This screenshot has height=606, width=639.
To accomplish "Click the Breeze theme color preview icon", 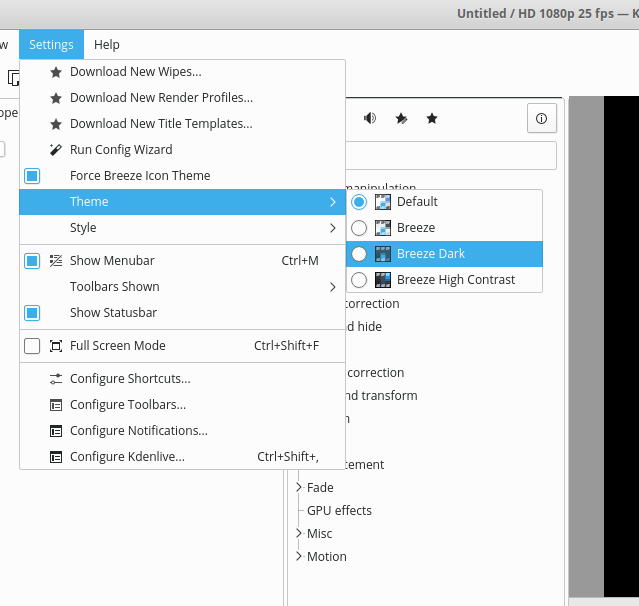I will (x=383, y=228).
